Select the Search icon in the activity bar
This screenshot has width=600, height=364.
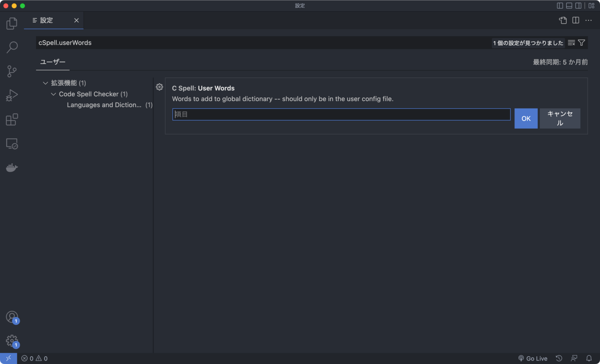coord(12,47)
